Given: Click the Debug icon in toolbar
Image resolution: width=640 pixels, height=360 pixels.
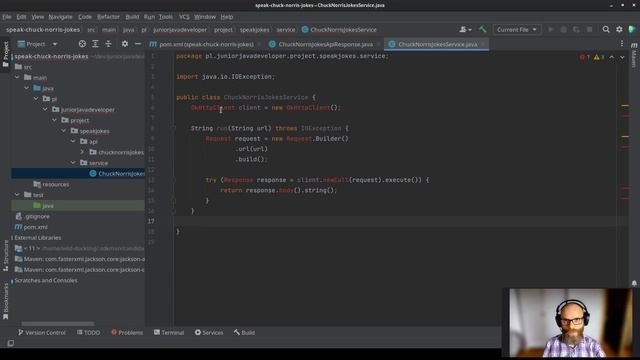Looking at the screenshot, I should pyautogui.click(x=563, y=29).
